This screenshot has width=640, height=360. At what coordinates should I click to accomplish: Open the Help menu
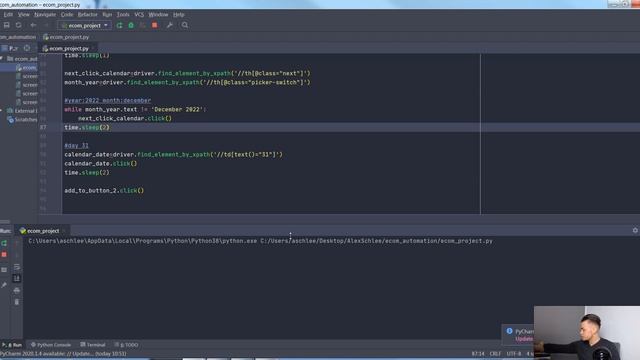click(x=178, y=15)
